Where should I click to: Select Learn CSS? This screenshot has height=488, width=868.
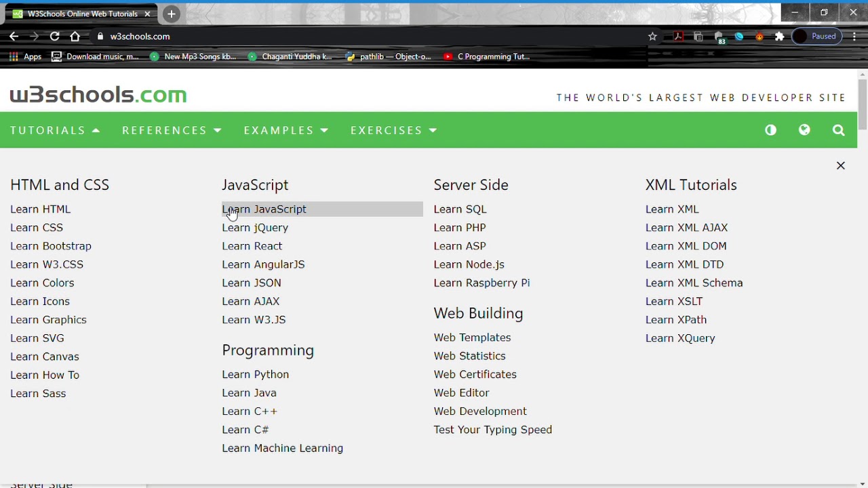37,228
